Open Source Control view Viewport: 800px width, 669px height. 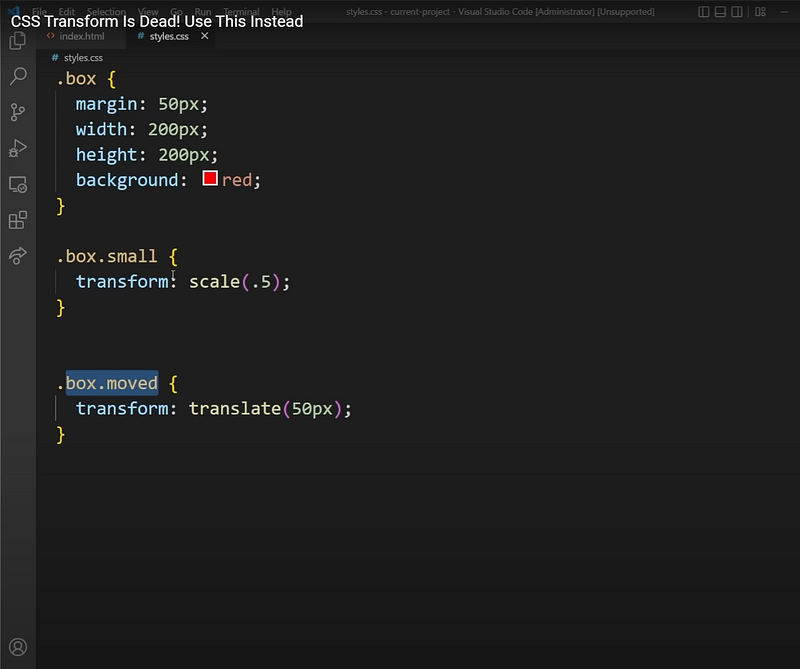click(18, 112)
